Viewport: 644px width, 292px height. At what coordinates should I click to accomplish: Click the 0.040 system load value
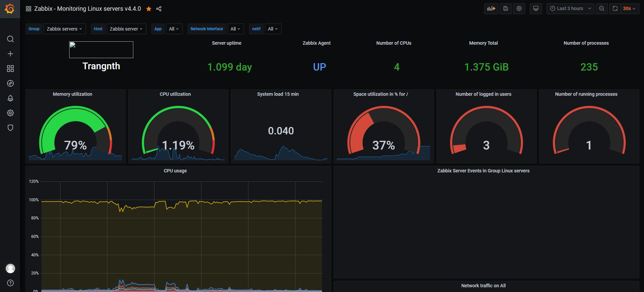tap(281, 131)
